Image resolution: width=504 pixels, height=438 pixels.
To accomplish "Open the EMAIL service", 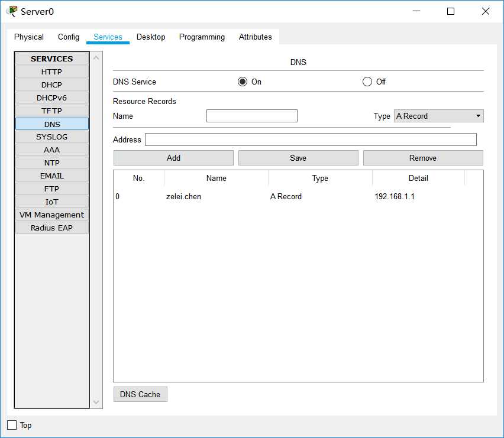I will pyautogui.click(x=51, y=176).
